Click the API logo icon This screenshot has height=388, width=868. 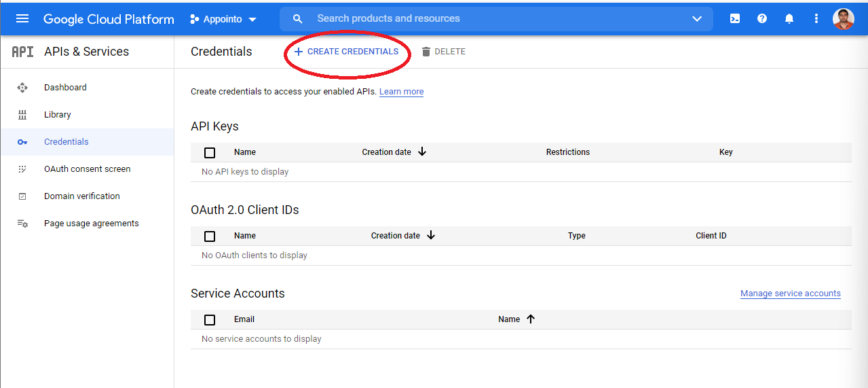point(22,52)
